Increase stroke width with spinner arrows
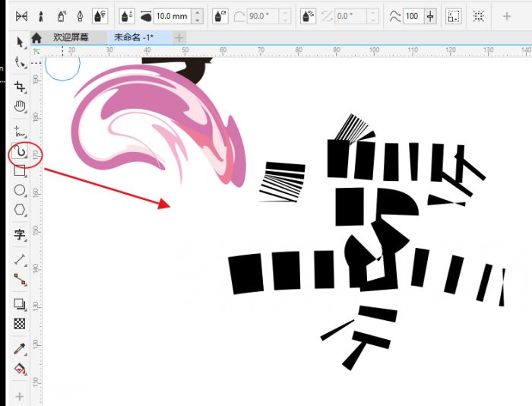The width and height of the screenshot is (532, 406). pos(198,12)
